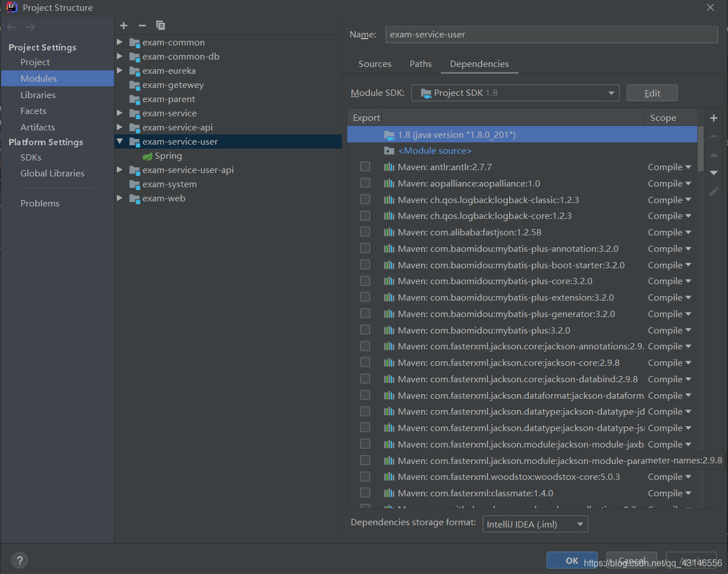Click the Module source folder icon
Screen dimensions: 728x574
[389, 151]
